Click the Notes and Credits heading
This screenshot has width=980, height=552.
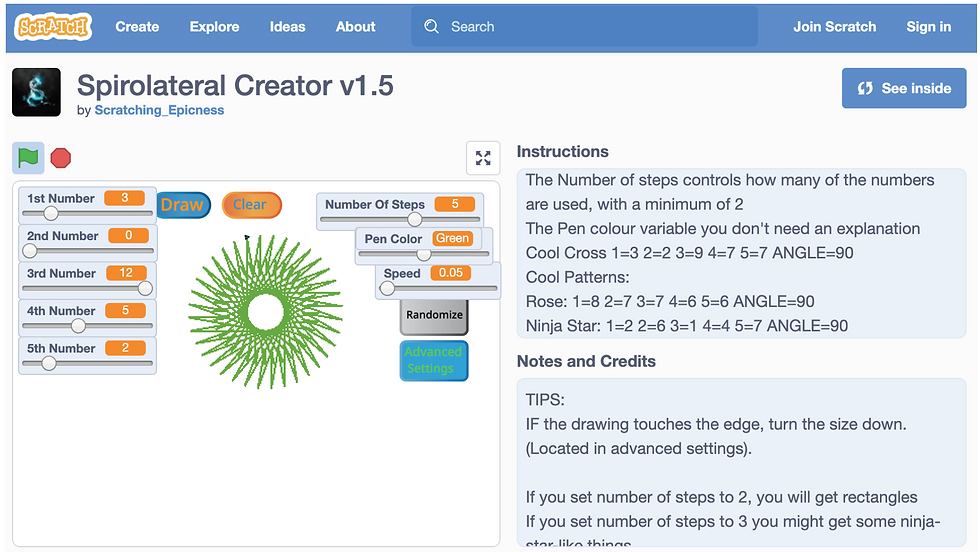coord(586,361)
